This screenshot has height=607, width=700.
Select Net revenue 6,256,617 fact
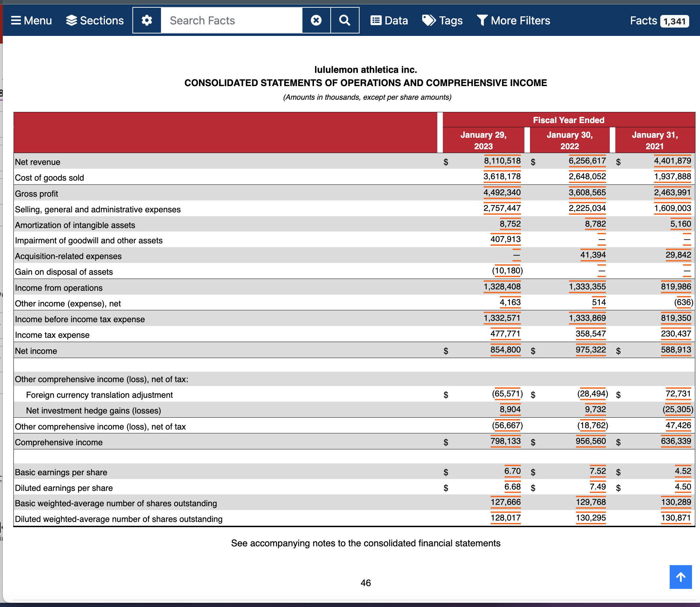[x=587, y=161]
